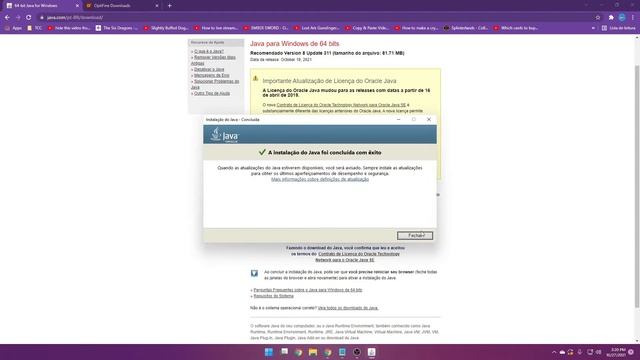Open the Chrome extensions puzzle icon
The image size is (640, 360).
pyautogui.click(x=611, y=18)
